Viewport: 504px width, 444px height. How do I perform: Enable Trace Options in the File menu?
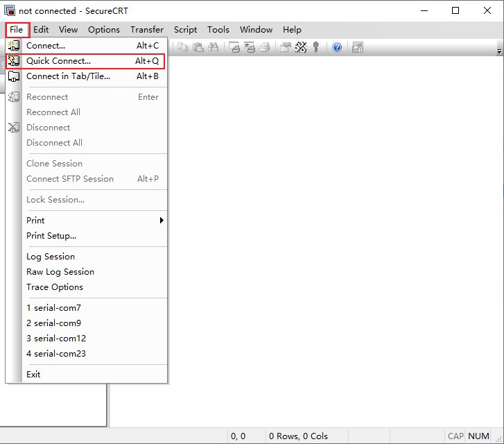coord(55,287)
